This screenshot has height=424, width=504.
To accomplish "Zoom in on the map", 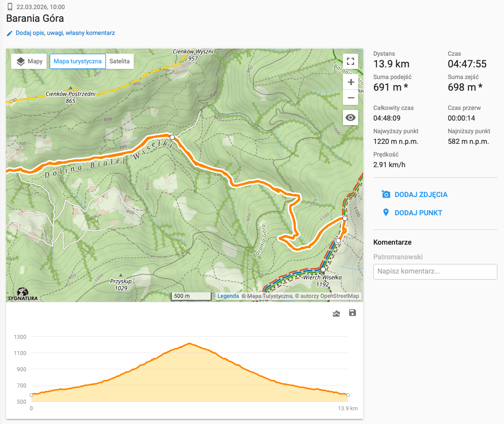I will point(351,82).
